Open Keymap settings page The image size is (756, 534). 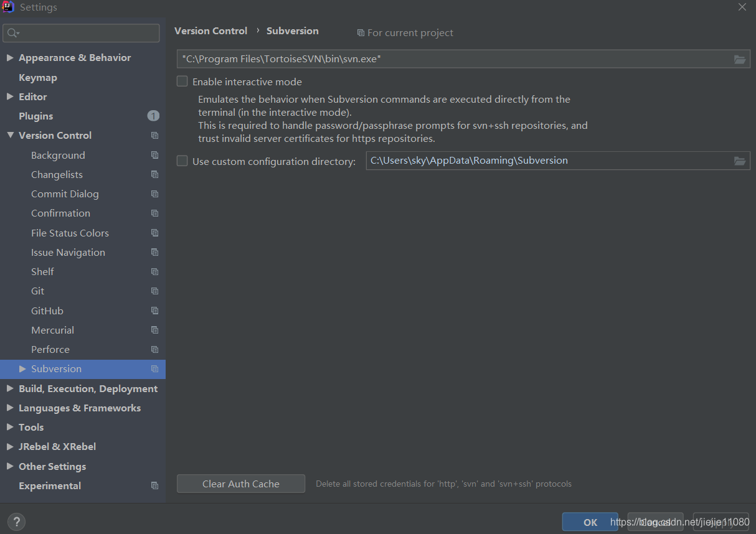click(38, 77)
